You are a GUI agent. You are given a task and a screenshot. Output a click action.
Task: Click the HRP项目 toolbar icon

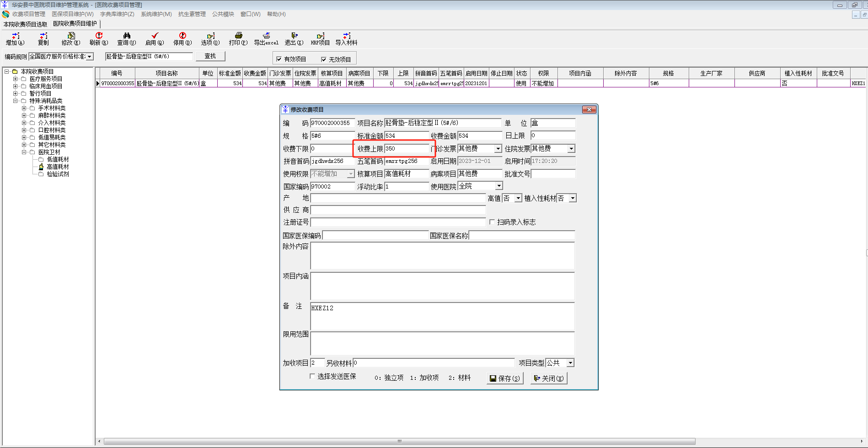coord(320,36)
